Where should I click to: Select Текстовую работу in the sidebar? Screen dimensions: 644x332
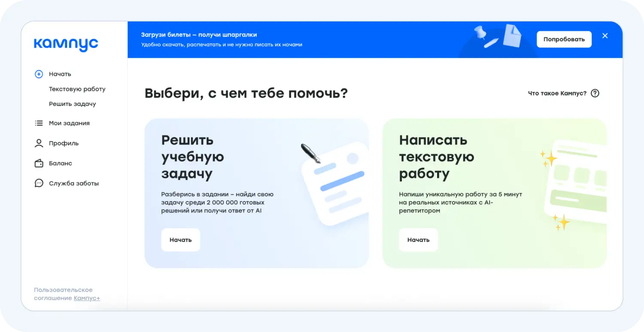pos(77,89)
